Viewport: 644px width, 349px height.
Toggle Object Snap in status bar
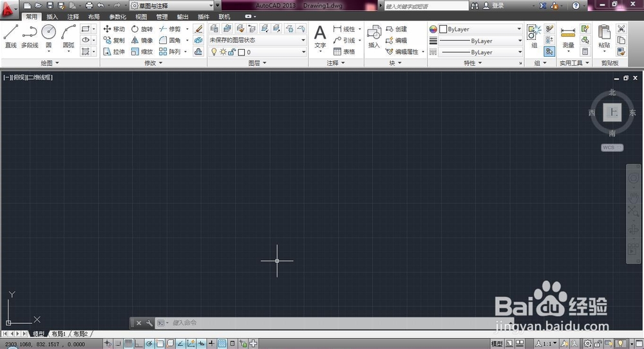(160, 343)
